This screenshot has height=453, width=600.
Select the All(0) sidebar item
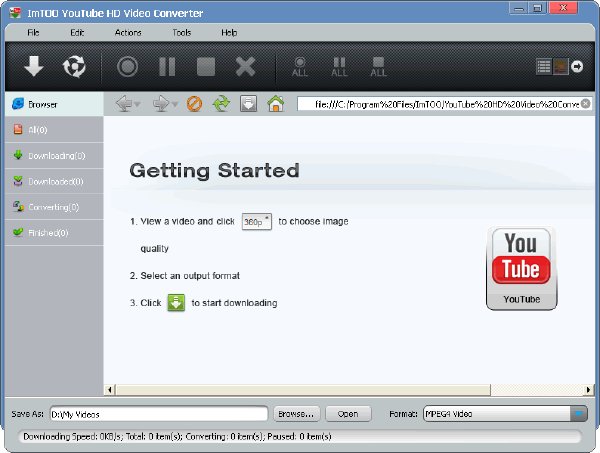[54, 130]
